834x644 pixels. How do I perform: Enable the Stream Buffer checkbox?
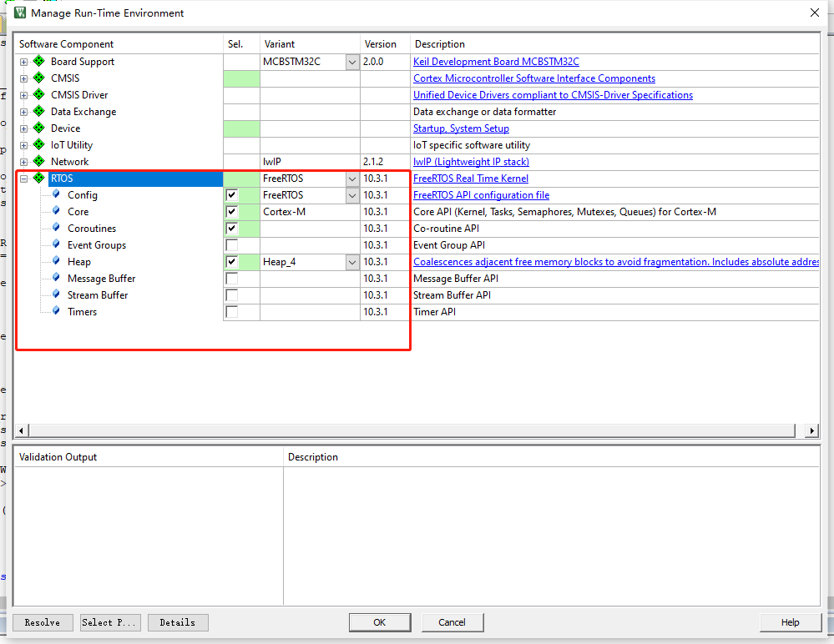click(x=232, y=295)
